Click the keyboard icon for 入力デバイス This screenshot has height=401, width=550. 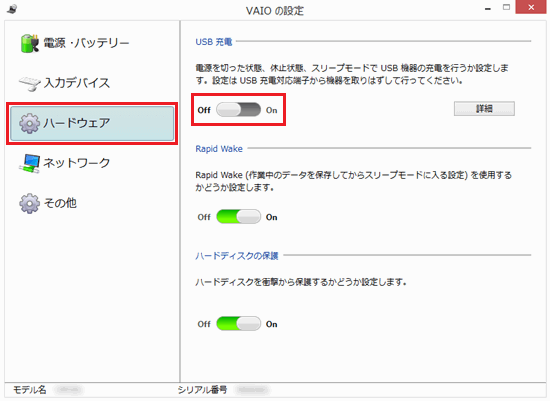29,83
